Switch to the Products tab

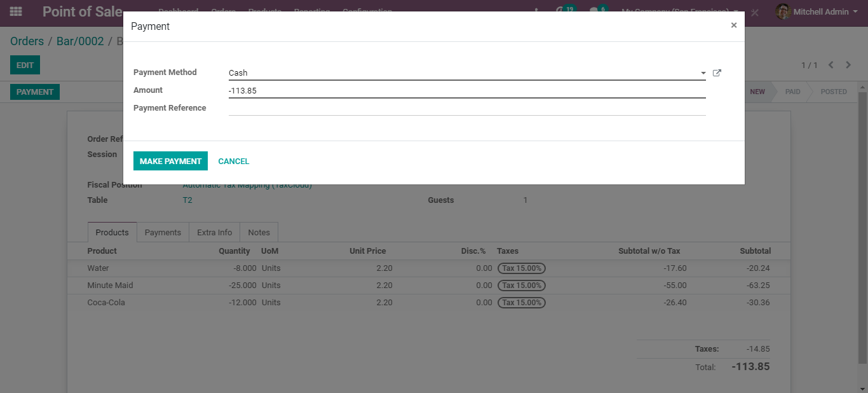[112, 233]
